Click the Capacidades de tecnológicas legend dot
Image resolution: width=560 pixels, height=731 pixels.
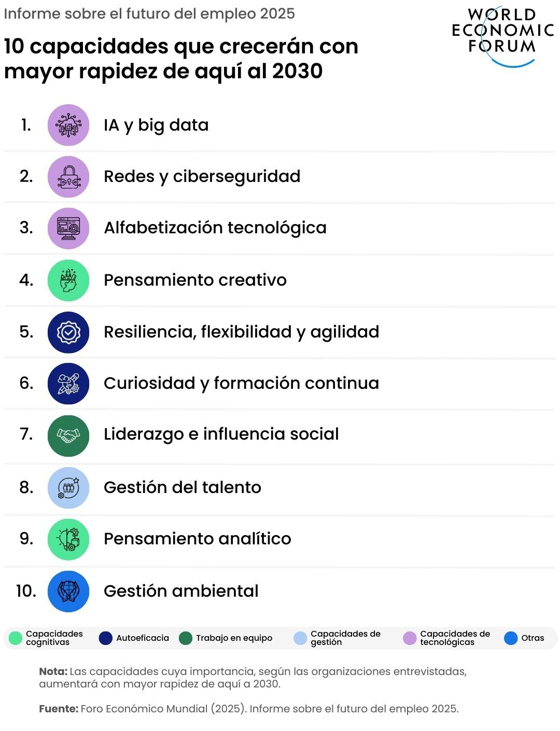pos(410,638)
